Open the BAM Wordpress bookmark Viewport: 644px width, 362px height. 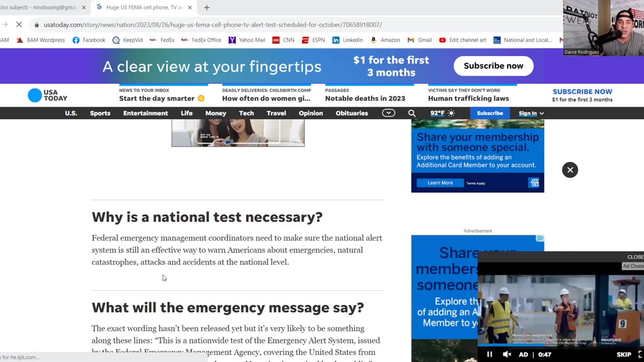coord(41,40)
